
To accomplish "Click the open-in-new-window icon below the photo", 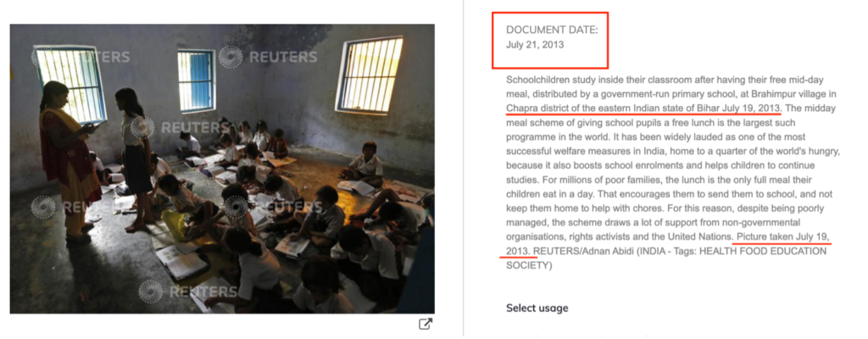I will (426, 324).
